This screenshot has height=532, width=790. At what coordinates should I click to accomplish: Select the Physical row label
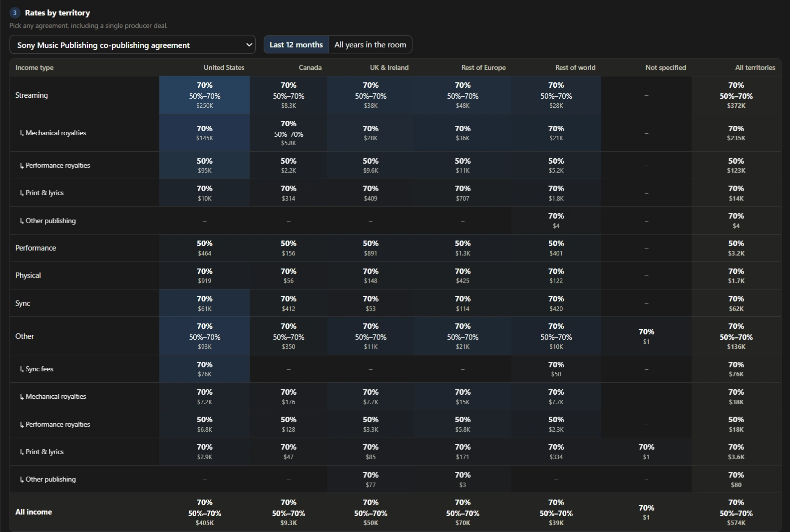tap(28, 275)
